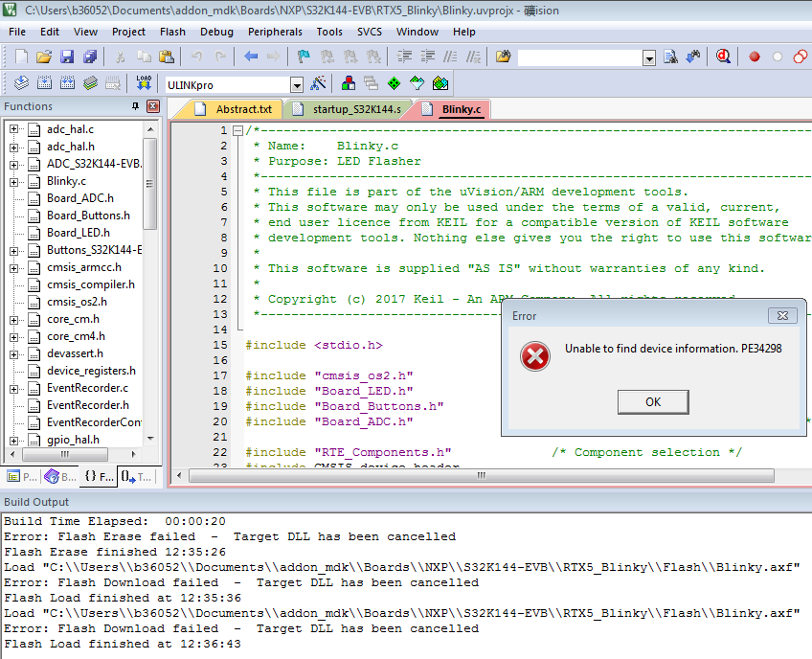Save all files icon
This screenshot has height=659, width=812.
(x=90, y=56)
